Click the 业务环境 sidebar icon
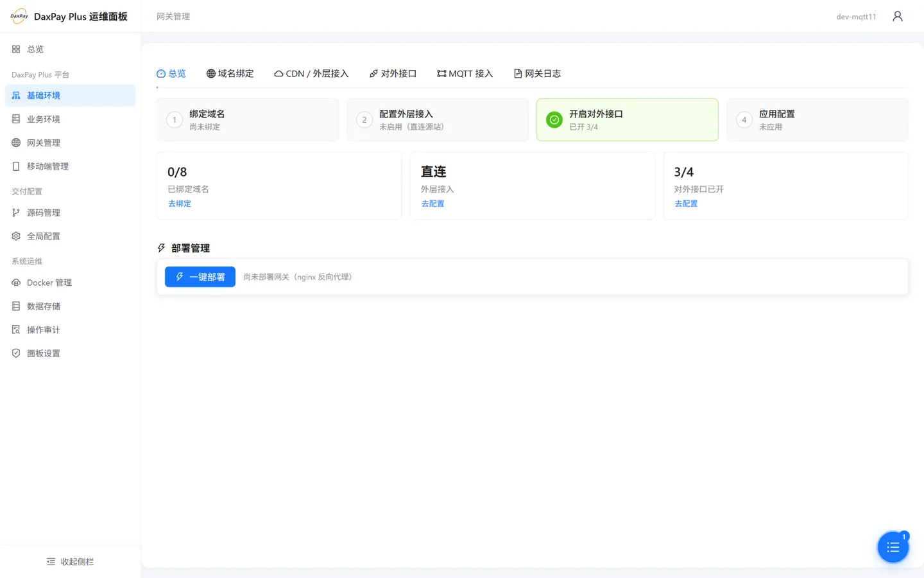The height and width of the screenshot is (578, 924). coord(16,119)
